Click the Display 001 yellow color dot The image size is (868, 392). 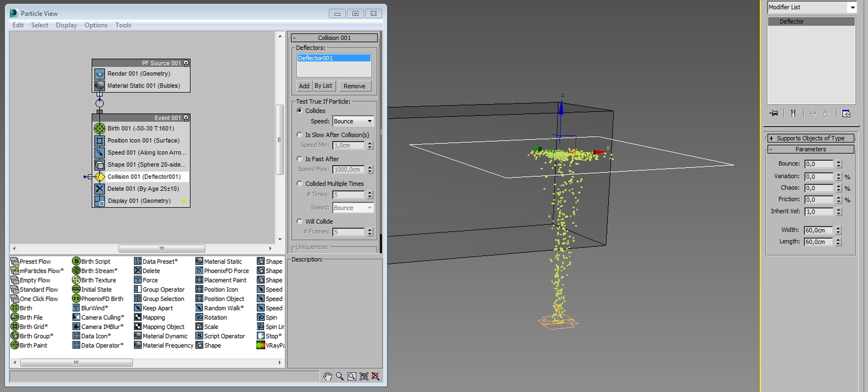184,201
